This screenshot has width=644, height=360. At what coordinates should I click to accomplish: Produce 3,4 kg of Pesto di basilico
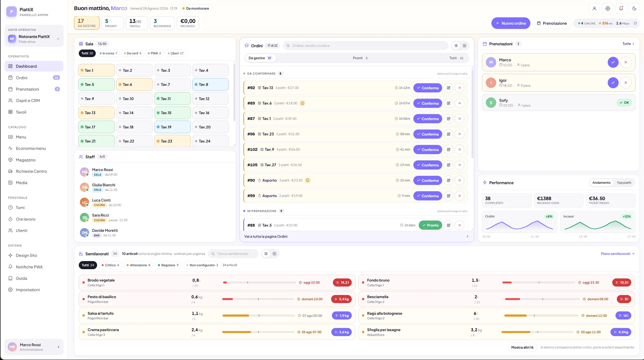click(341, 299)
